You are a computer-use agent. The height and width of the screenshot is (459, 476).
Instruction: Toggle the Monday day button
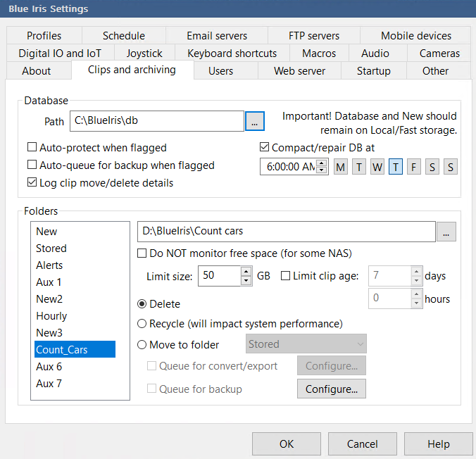[x=341, y=167]
